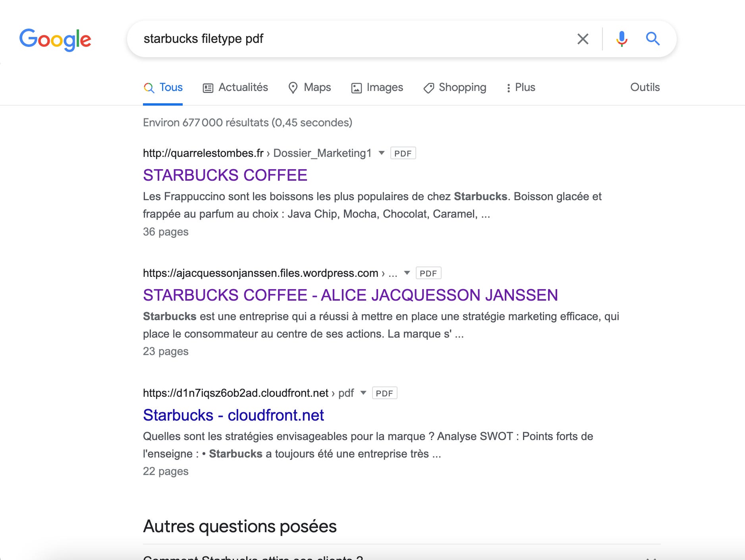
Task: Open the Outils menu
Action: coord(644,87)
